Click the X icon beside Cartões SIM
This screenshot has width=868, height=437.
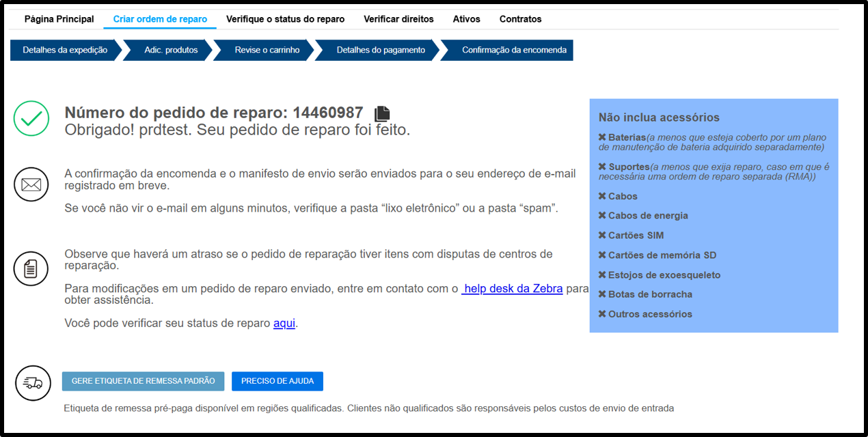[602, 235]
